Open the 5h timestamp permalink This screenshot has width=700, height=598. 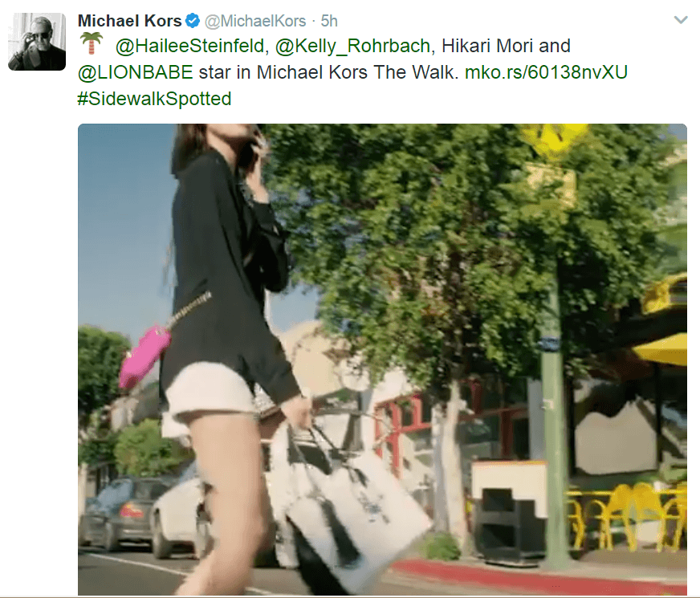pos(329,21)
